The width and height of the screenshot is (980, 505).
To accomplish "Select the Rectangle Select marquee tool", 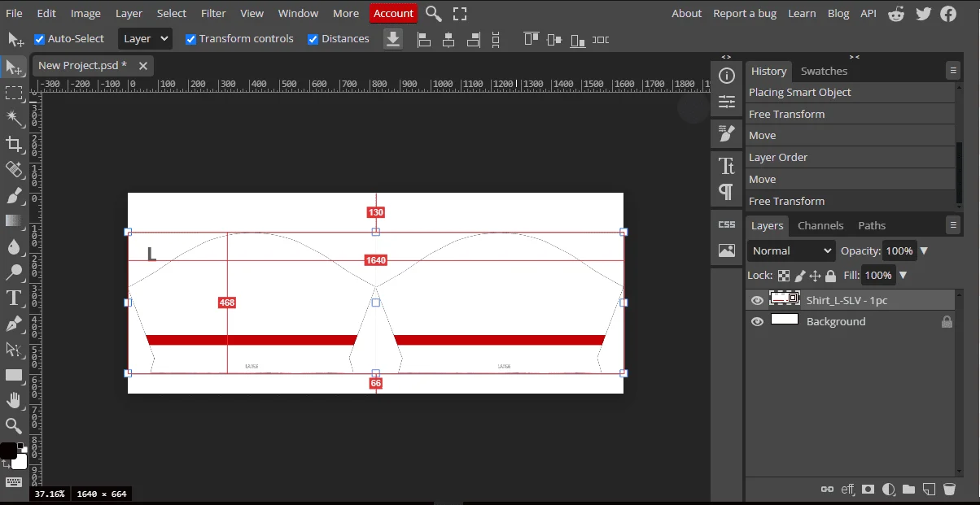I will (x=14, y=93).
